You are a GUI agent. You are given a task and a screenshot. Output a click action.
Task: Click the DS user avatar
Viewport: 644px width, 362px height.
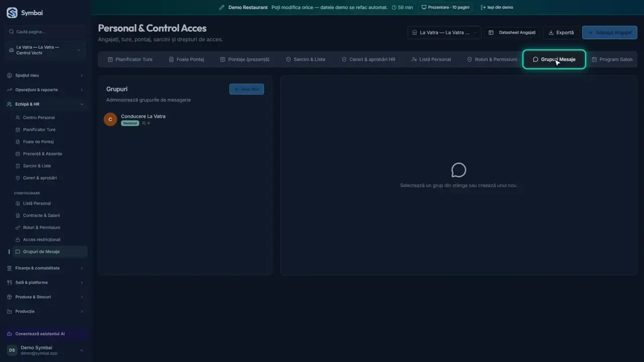pyautogui.click(x=12, y=350)
